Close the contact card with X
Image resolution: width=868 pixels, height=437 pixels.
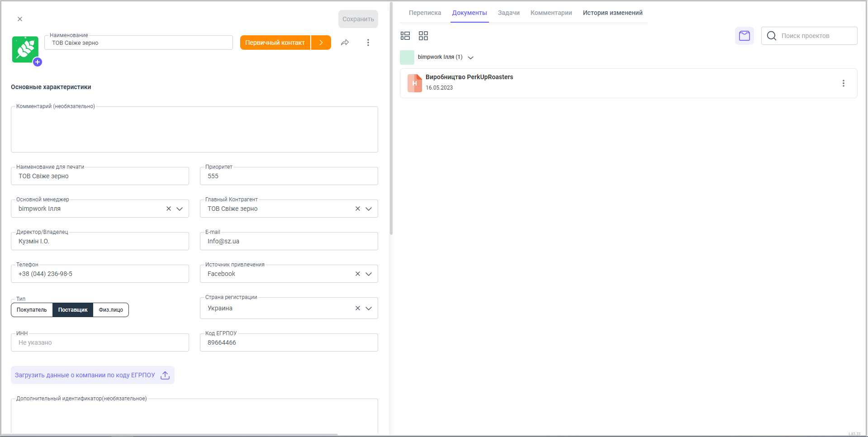pos(20,19)
